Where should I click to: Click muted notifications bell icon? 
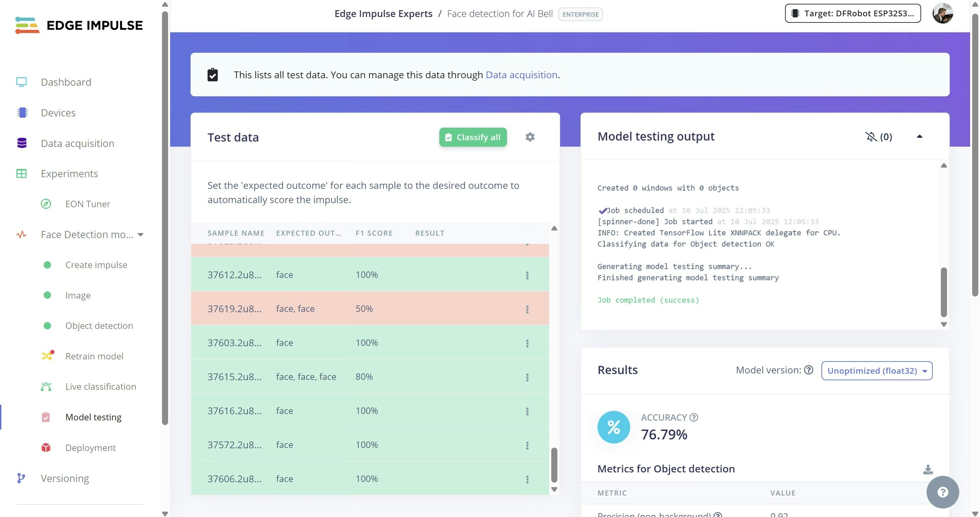[x=871, y=136]
